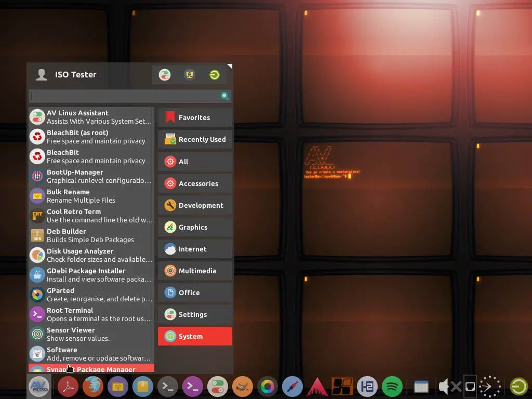Click the lock screen monitor icon in header
The width and height of the screenshot is (532, 399).
tap(190, 75)
